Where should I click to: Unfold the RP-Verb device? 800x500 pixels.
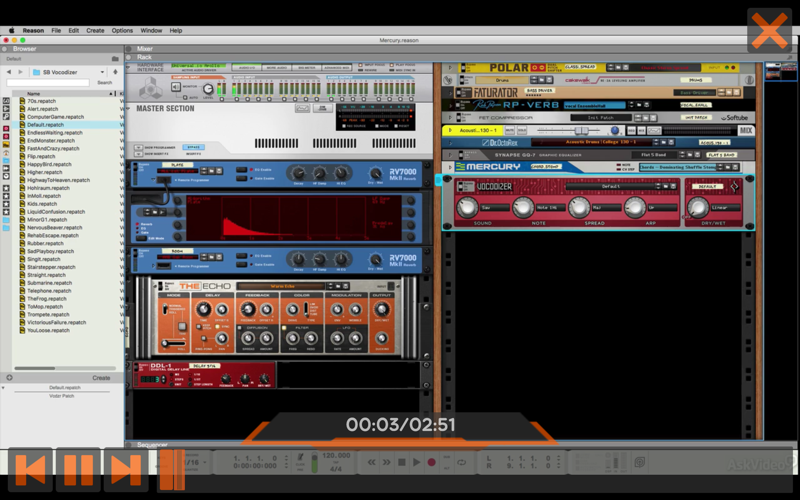click(x=450, y=105)
